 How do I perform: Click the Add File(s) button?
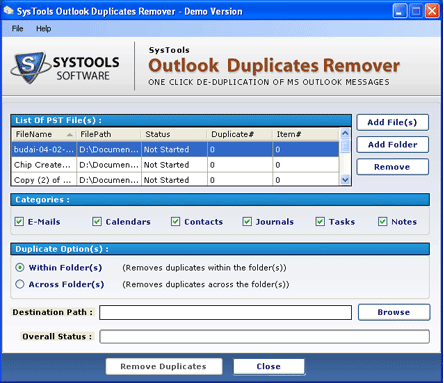(x=392, y=122)
